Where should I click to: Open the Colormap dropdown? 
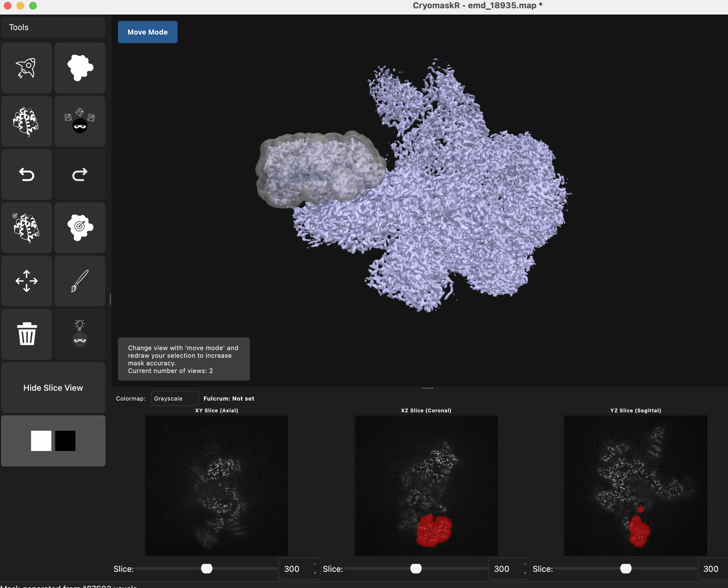coord(174,398)
